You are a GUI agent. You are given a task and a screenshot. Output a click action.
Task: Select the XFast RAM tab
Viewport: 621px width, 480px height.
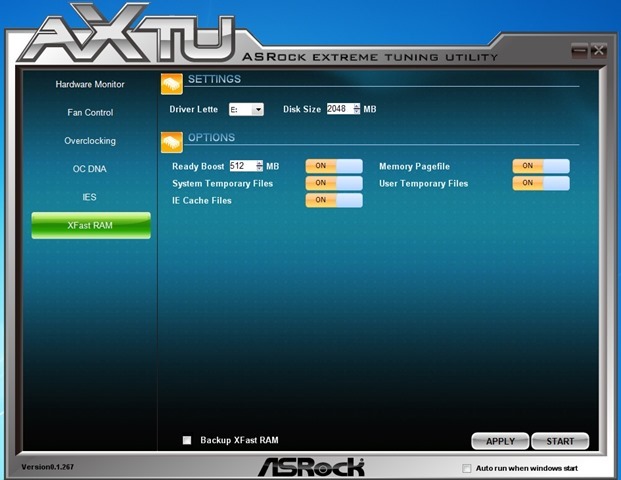click(x=91, y=225)
